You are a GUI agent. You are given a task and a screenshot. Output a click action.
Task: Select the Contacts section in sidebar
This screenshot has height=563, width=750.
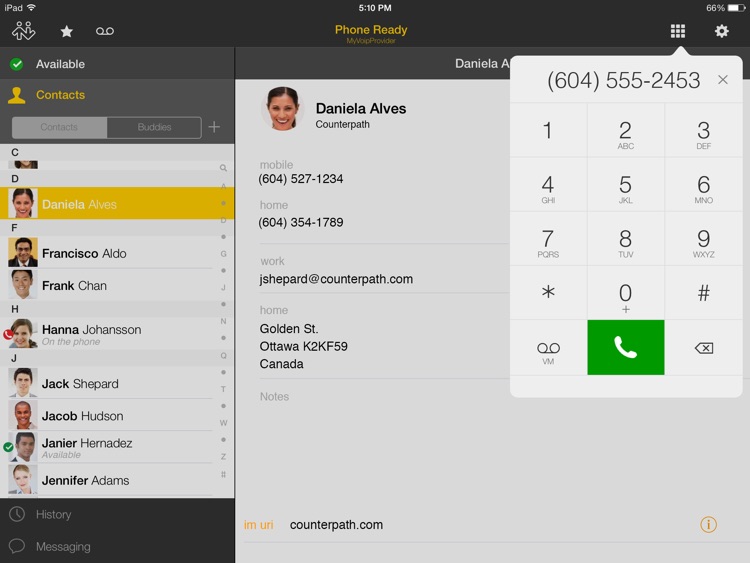tap(117, 95)
